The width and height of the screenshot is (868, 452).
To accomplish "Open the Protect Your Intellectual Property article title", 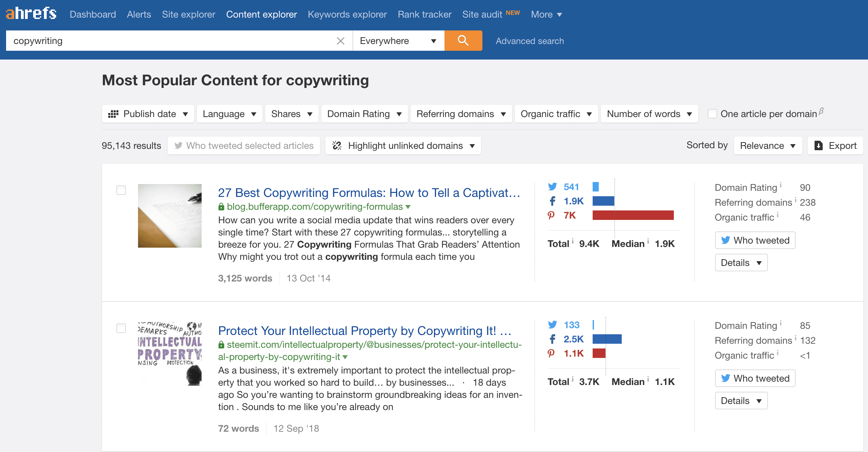I will tap(365, 331).
